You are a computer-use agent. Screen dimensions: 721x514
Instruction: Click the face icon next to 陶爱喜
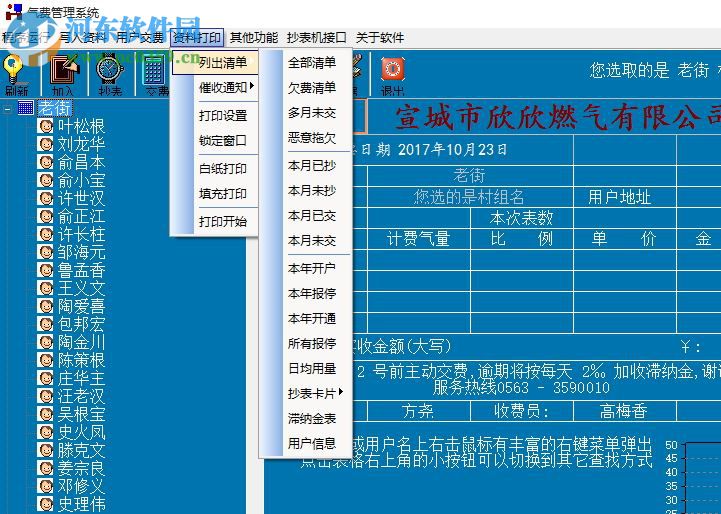point(45,306)
